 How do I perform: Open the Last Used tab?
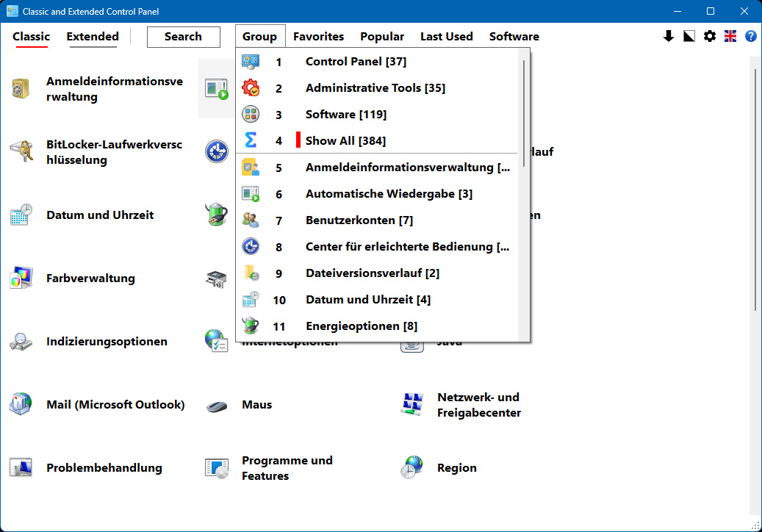point(446,37)
